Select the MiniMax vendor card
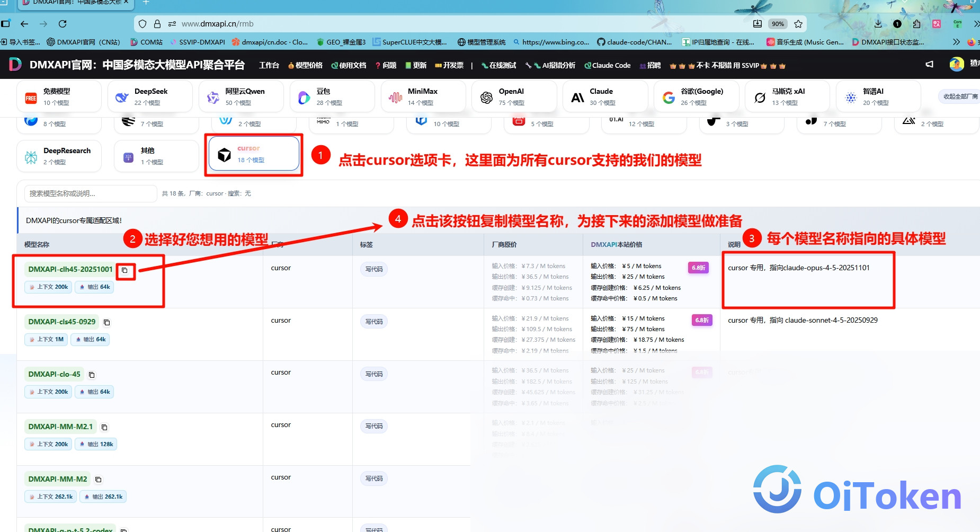The width and height of the screenshot is (980, 532). point(423,96)
